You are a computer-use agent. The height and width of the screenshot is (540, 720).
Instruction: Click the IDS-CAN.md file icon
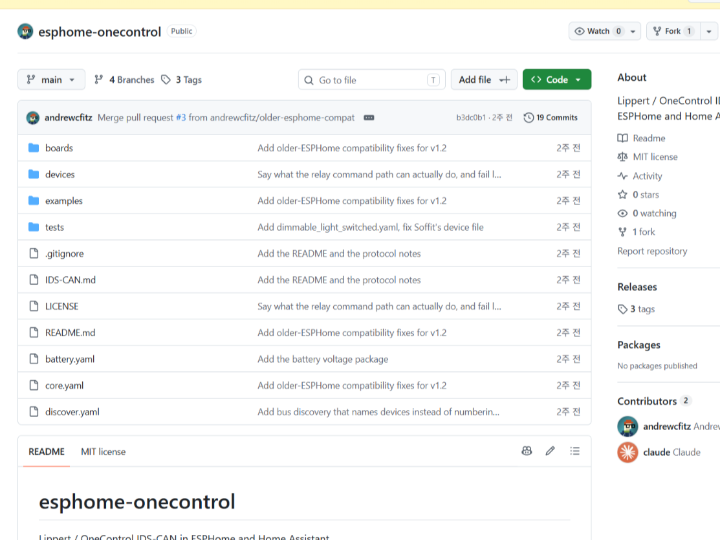coord(34,280)
